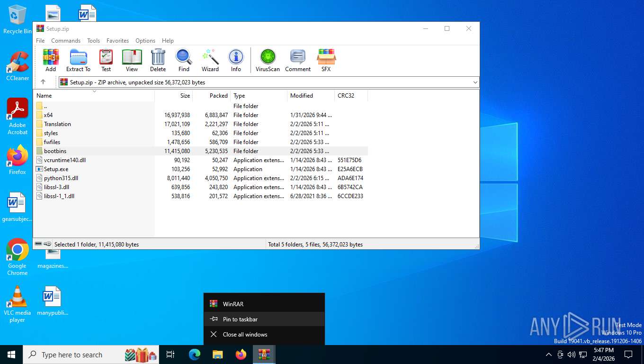Choose Pin to taskbar

tap(264, 319)
